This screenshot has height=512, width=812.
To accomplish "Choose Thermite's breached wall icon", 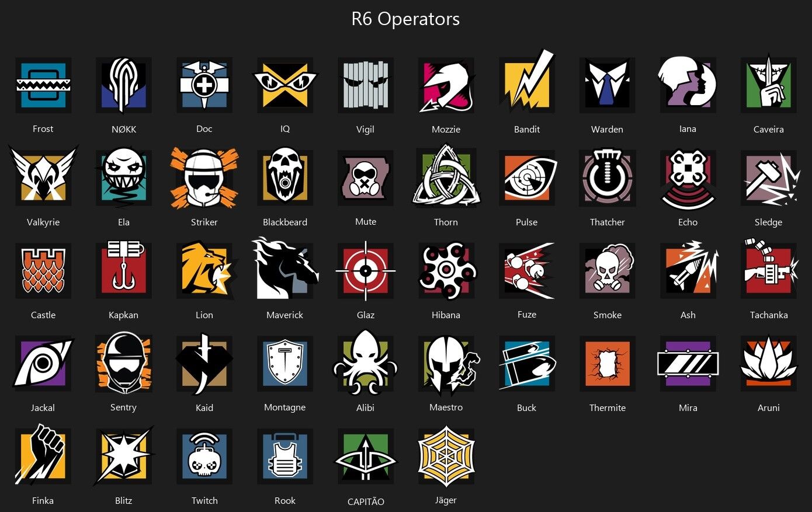I will pyautogui.click(x=608, y=364).
